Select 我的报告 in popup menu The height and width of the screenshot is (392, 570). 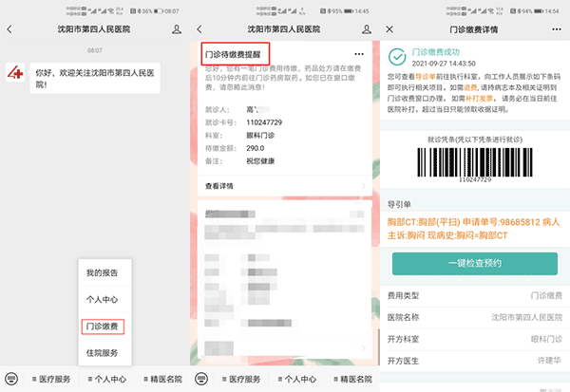pos(103,272)
